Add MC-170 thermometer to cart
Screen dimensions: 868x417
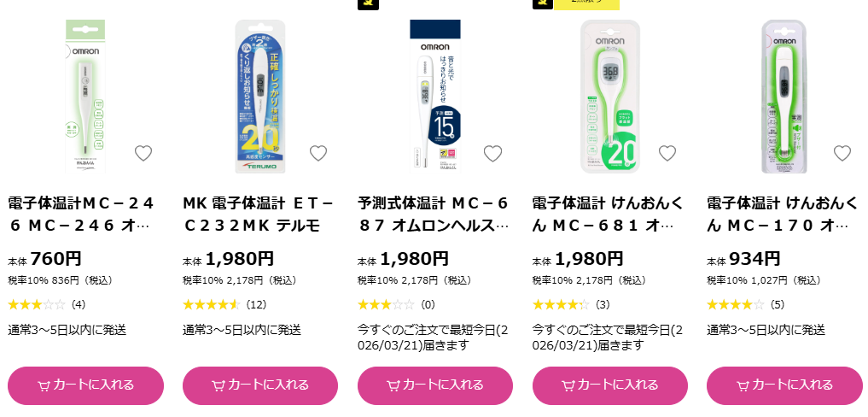(x=785, y=385)
